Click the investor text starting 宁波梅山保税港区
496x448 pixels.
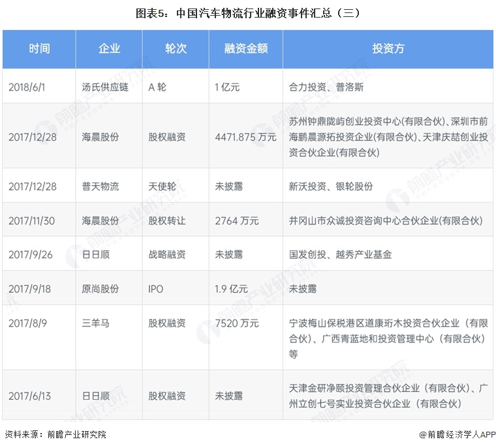(x=388, y=338)
